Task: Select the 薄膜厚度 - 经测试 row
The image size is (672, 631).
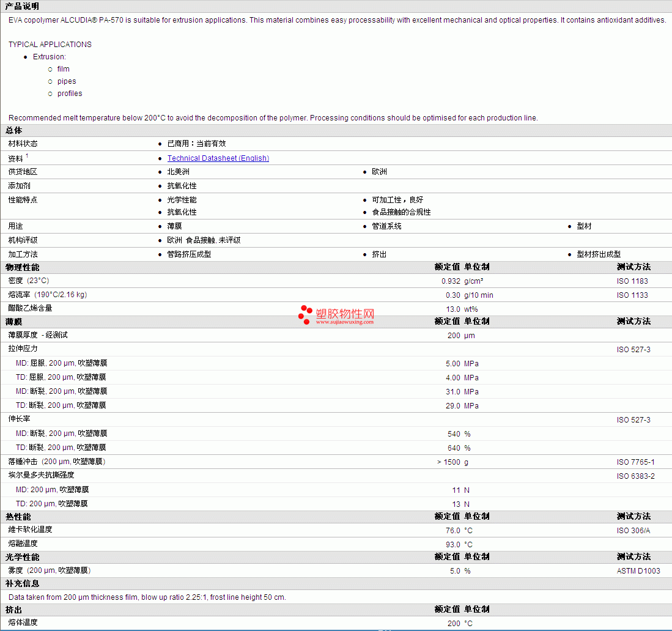Action: pyautogui.click(x=336, y=335)
